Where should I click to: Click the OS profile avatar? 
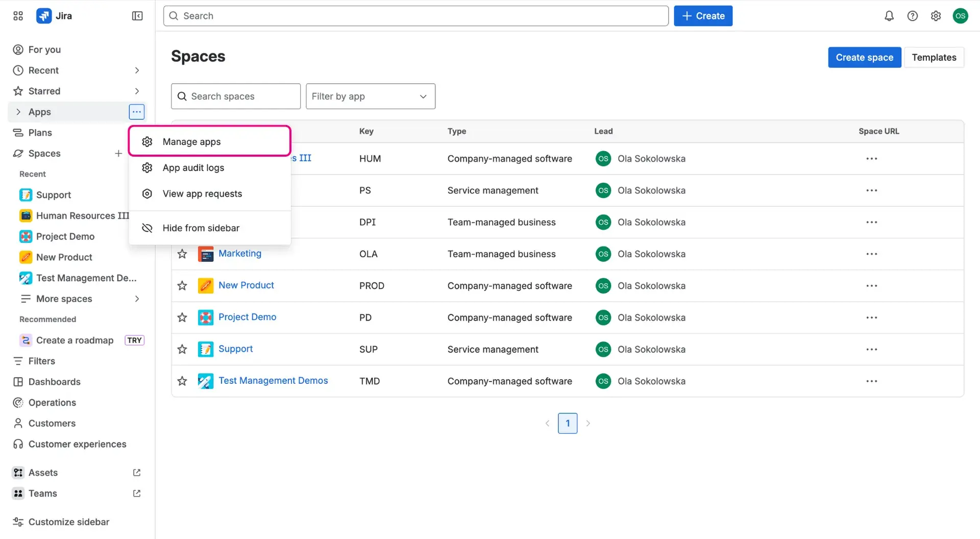pyautogui.click(x=961, y=16)
